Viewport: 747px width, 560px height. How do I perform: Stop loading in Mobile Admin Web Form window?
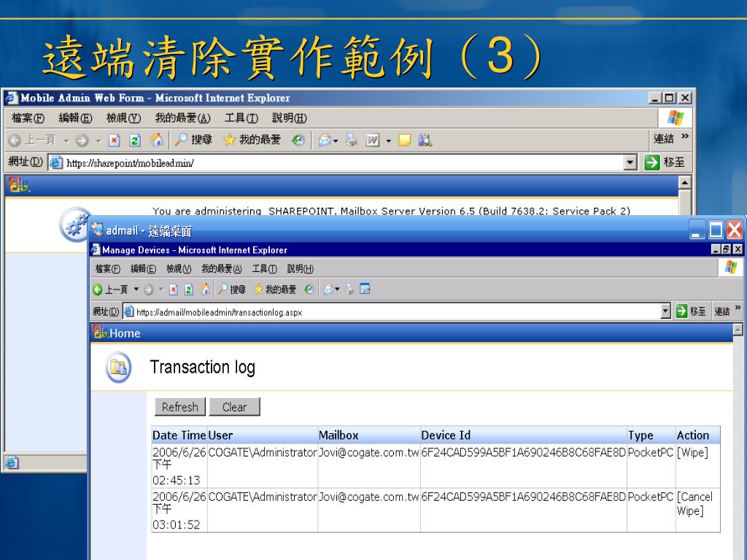[x=114, y=140]
